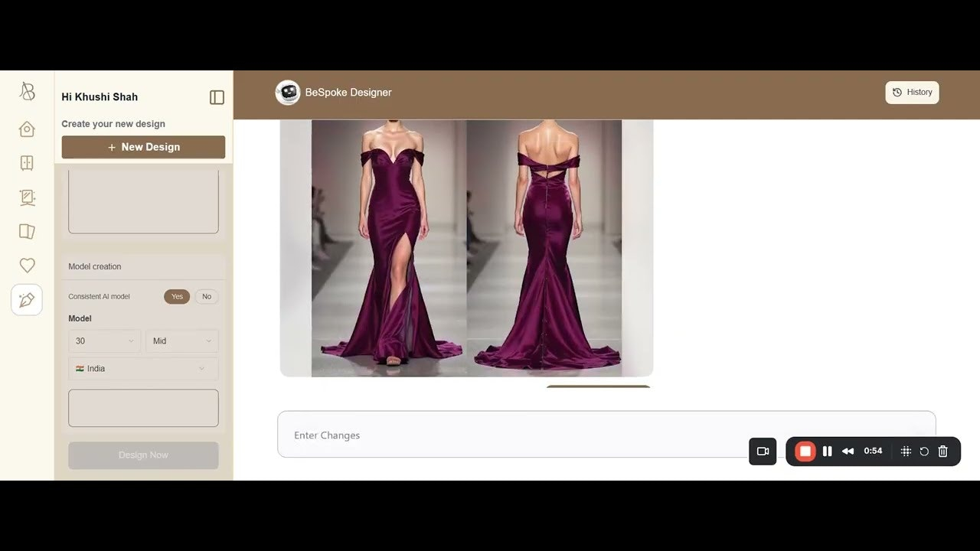Pause the screen recording
This screenshot has height=551, width=980.
tap(827, 452)
